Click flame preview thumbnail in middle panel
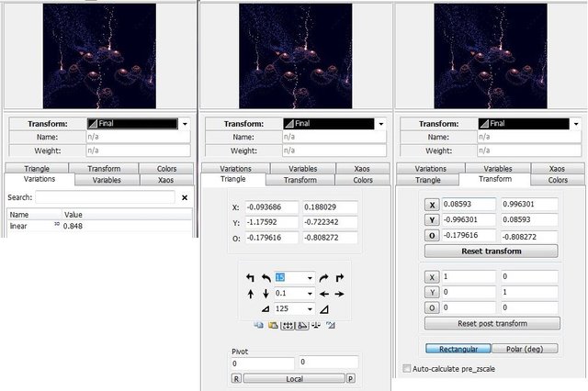Screen dimensions: 588x391 [x=296, y=56]
